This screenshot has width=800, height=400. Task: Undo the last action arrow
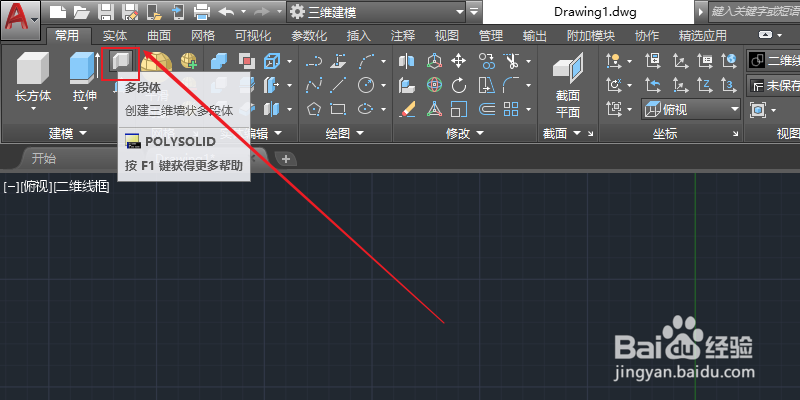click(226, 11)
